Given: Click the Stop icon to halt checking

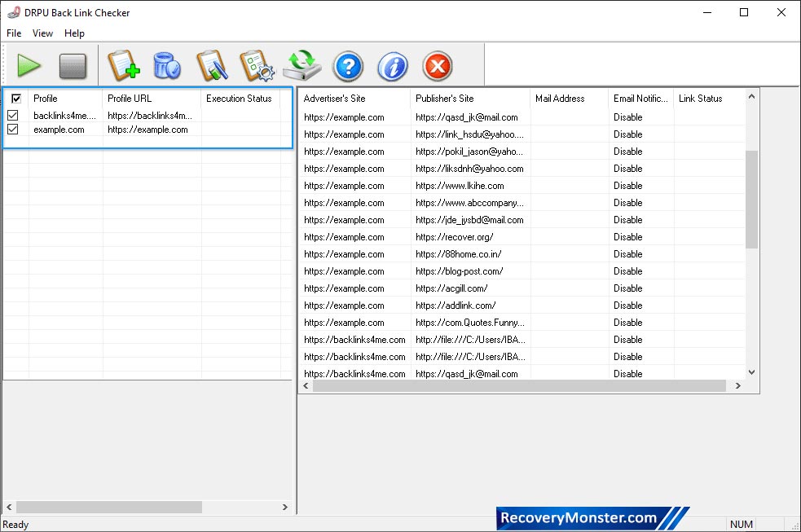Looking at the screenshot, I should click(x=73, y=66).
